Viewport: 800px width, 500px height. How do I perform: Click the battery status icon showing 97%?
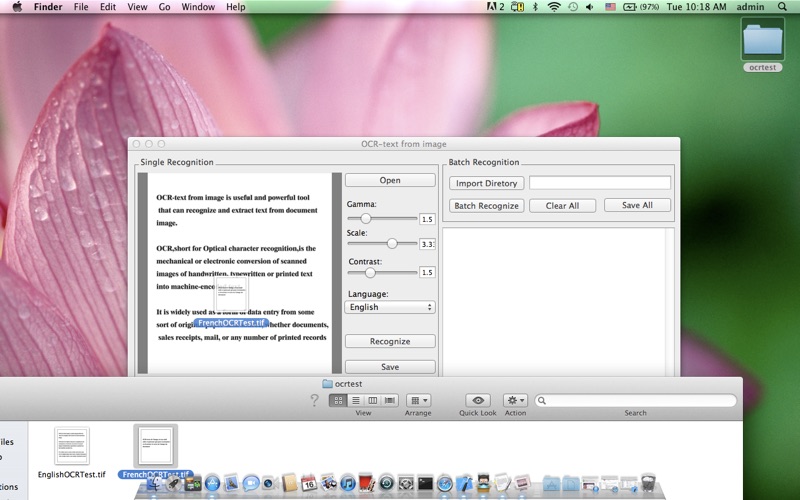click(x=641, y=7)
